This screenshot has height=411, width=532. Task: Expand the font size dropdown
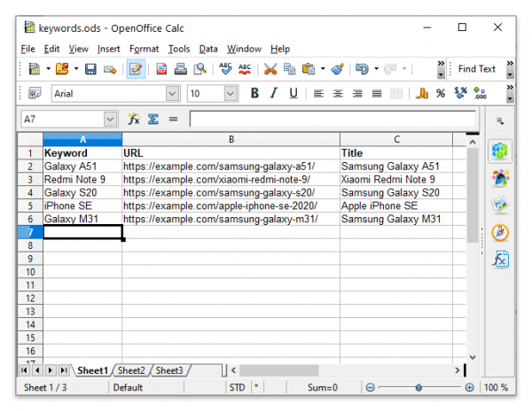(231, 93)
